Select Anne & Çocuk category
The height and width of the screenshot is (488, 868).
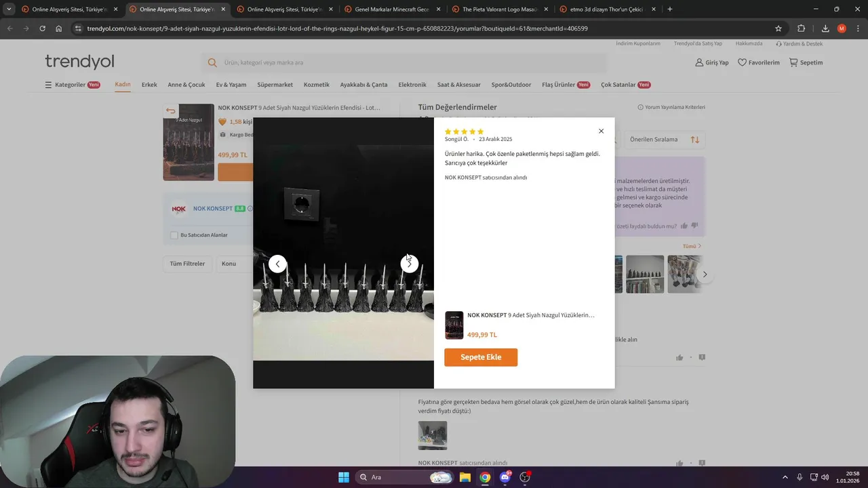(186, 85)
